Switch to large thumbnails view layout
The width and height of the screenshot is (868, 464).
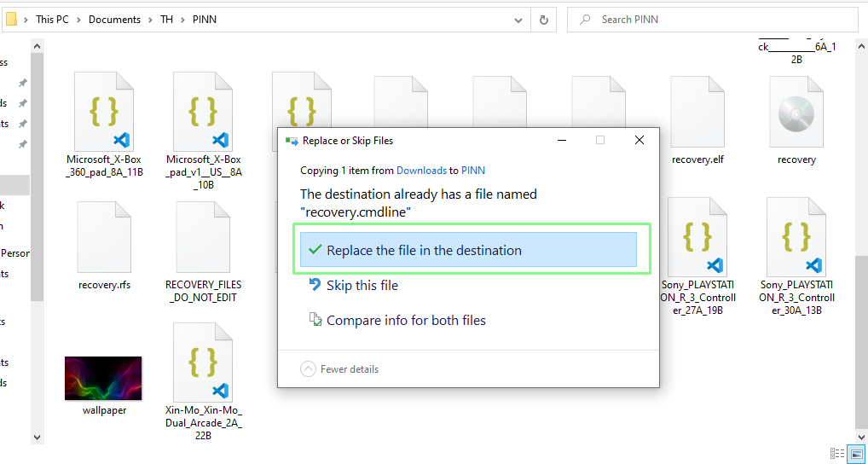(x=854, y=454)
